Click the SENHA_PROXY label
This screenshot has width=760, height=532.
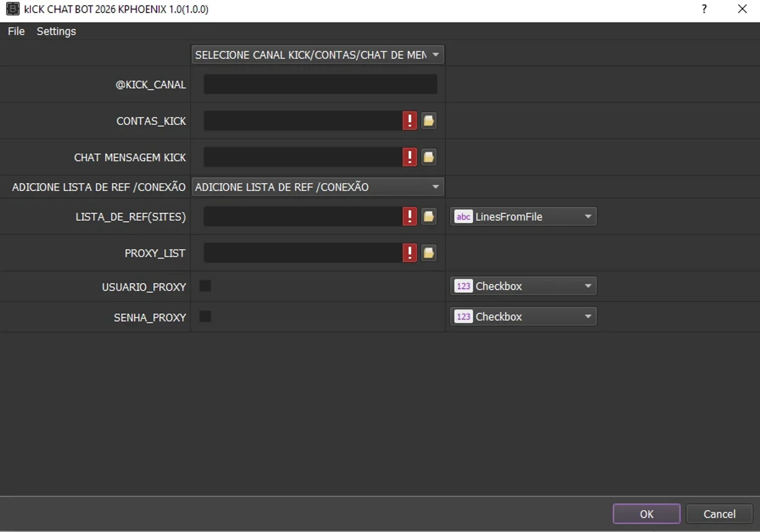[x=150, y=318]
